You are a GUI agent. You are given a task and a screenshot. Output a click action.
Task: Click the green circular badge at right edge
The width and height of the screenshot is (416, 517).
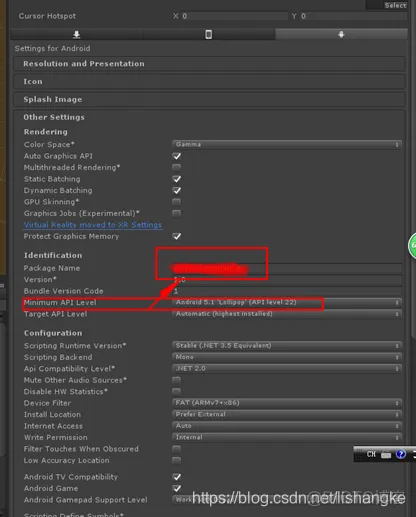pyautogui.click(x=412, y=246)
